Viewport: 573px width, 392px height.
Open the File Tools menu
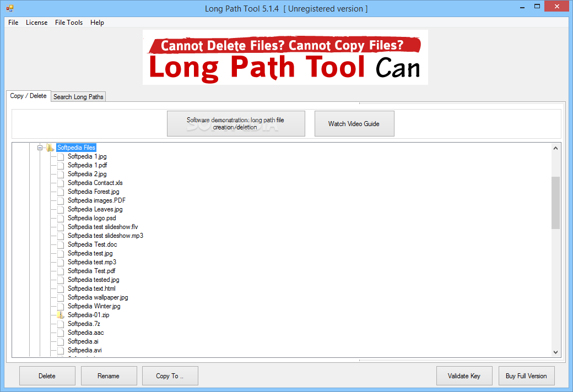[69, 22]
